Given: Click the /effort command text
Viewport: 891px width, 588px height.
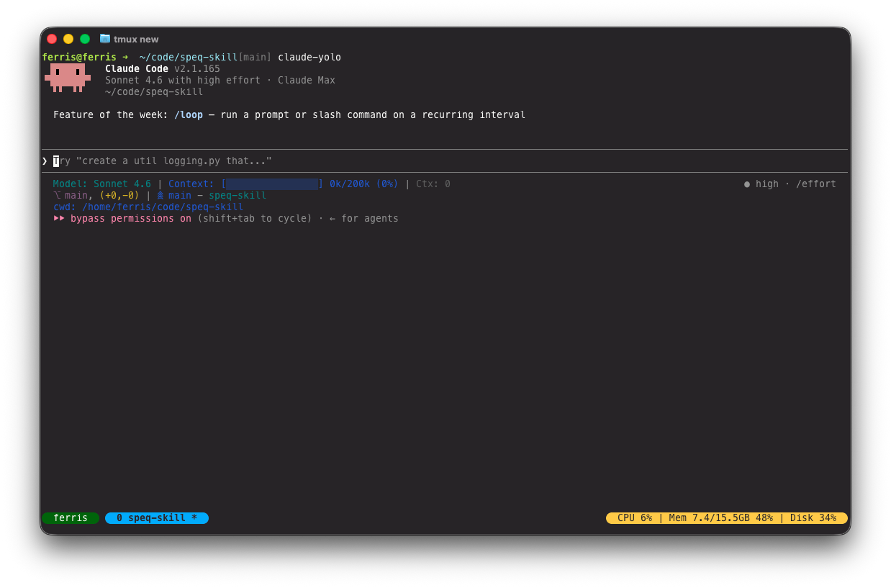Looking at the screenshot, I should pos(816,184).
